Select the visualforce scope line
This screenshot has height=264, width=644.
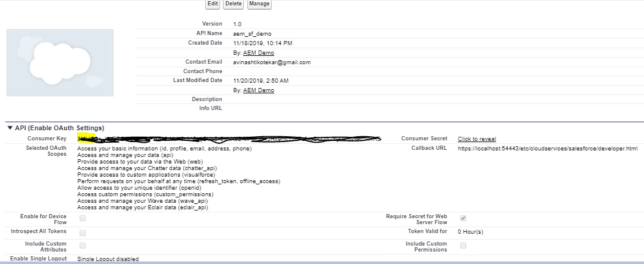[146, 175]
